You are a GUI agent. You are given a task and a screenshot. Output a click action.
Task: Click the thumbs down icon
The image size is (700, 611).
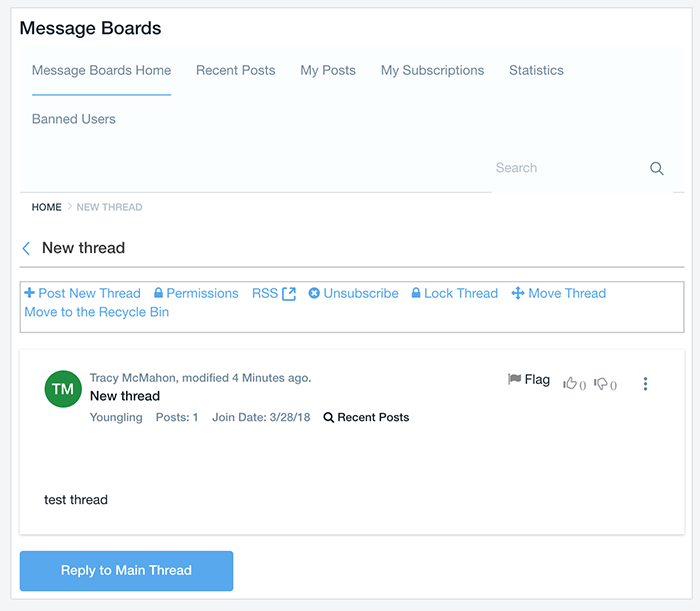[600, 383]
